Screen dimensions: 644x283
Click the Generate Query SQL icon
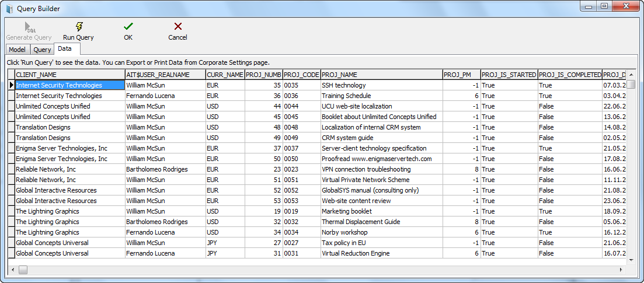point(29,27)
